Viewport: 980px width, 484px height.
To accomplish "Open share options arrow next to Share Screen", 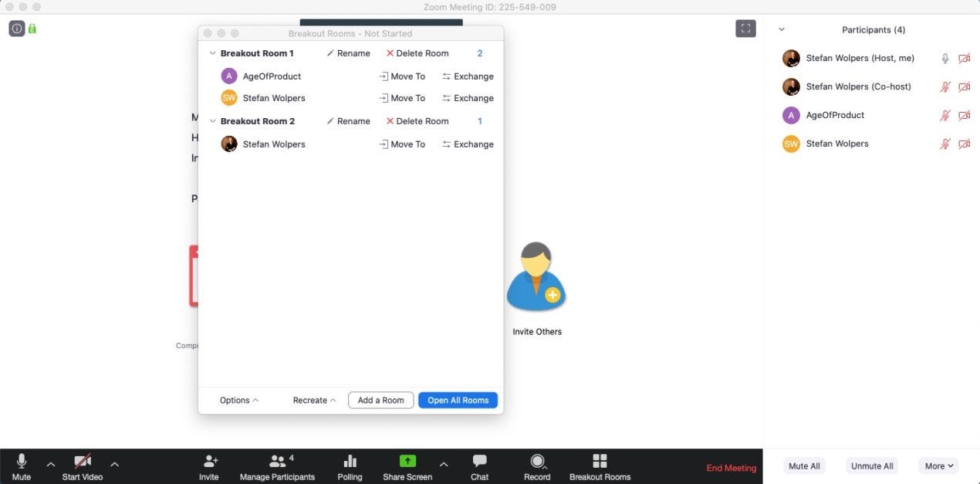I will [x=443, y=464].
